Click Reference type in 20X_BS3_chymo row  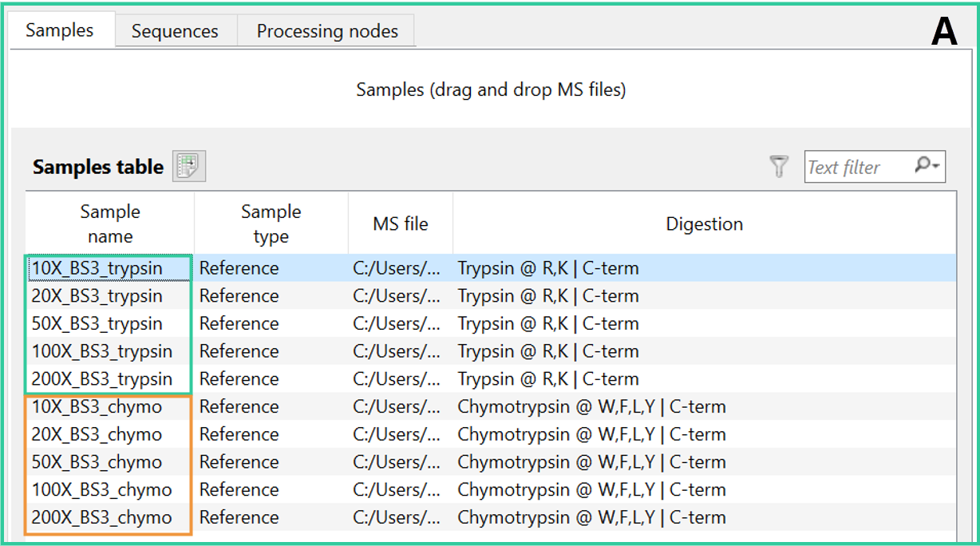click(x=239, y=434)
